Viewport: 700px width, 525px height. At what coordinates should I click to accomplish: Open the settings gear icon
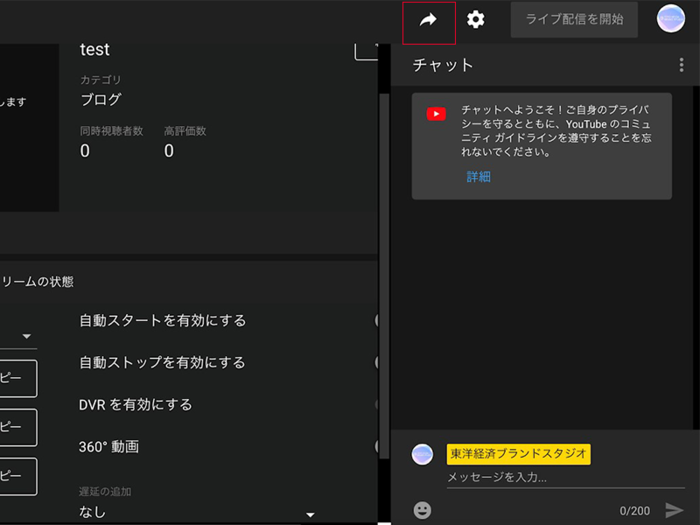(476, 19)
